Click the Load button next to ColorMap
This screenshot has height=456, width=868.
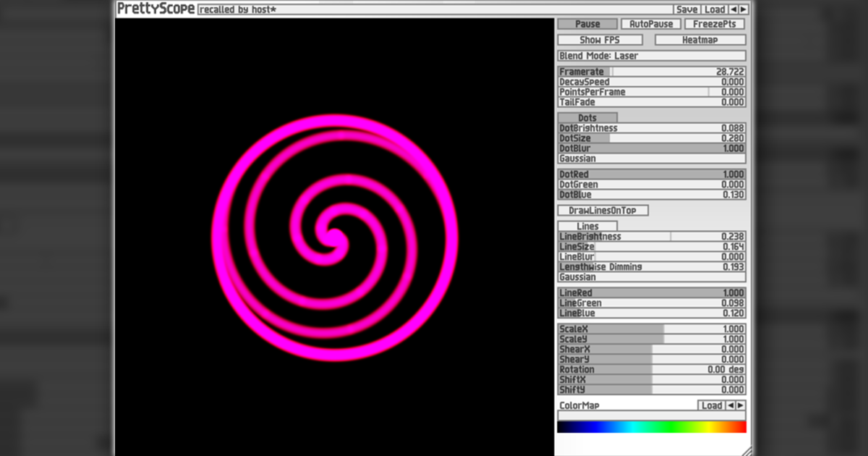coord(712,405)
